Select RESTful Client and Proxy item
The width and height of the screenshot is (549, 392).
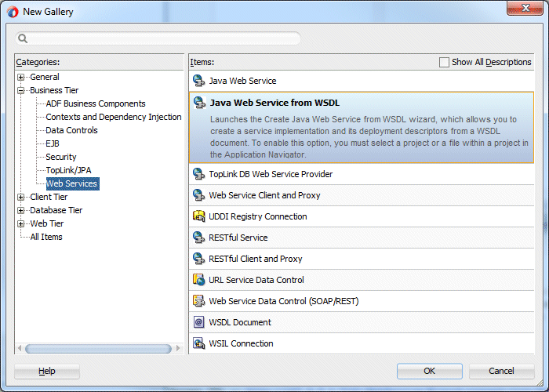362,259
